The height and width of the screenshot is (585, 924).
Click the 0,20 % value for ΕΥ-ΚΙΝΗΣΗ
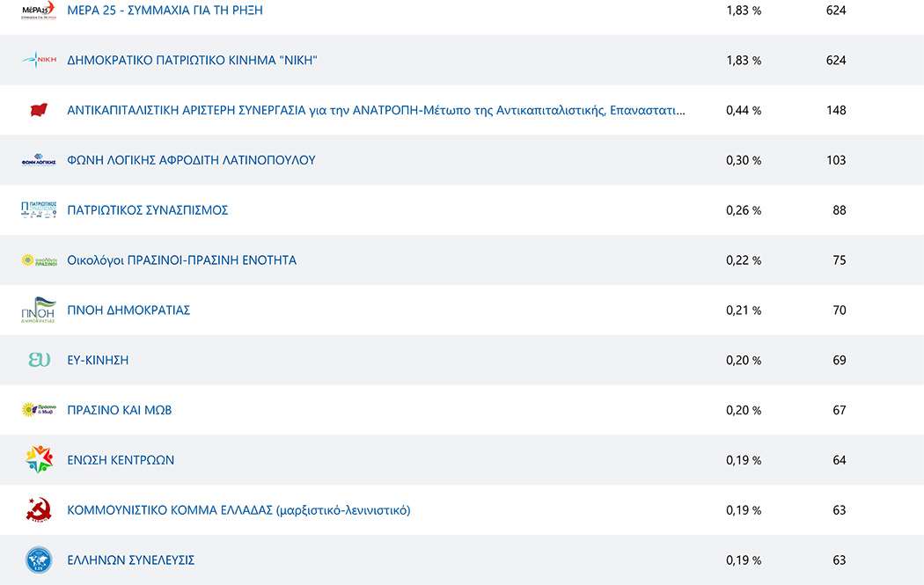(x=744, y=360)
